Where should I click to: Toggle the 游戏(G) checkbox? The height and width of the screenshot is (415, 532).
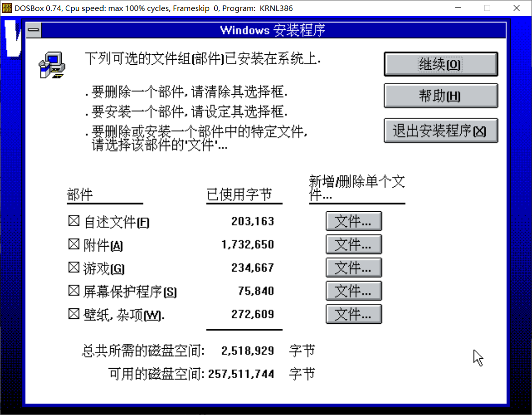(x=74, y=268)
